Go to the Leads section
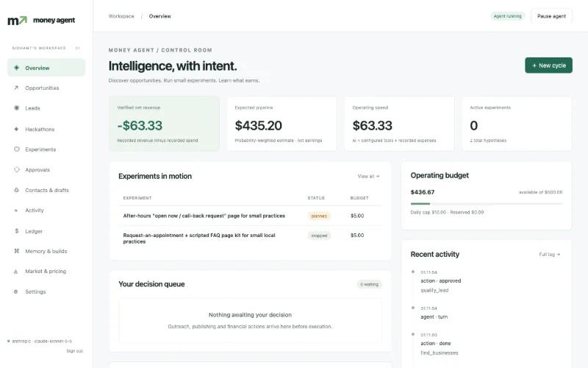The width and height of the screenshot is (588, 368). (x=46, y=108)
